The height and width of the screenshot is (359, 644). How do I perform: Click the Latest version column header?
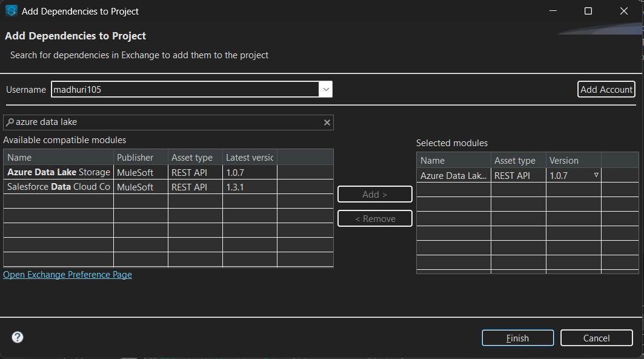click(250, 158)
